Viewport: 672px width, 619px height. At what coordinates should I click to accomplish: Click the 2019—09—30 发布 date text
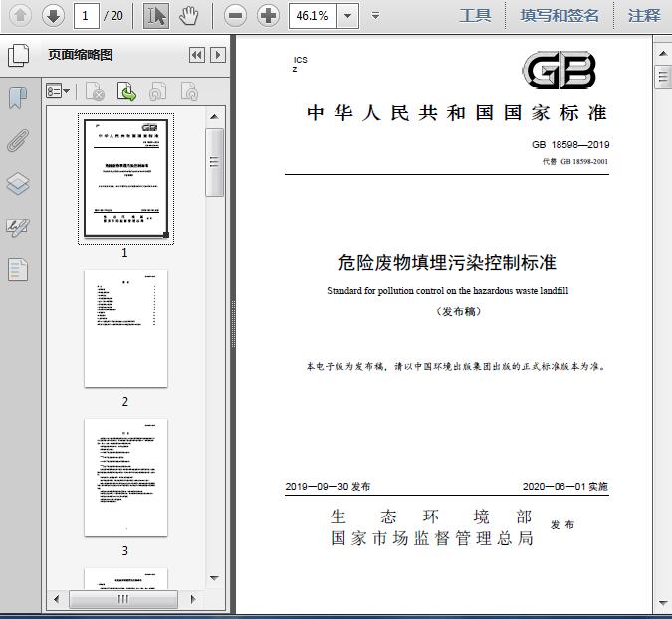[x=328, y=487]
